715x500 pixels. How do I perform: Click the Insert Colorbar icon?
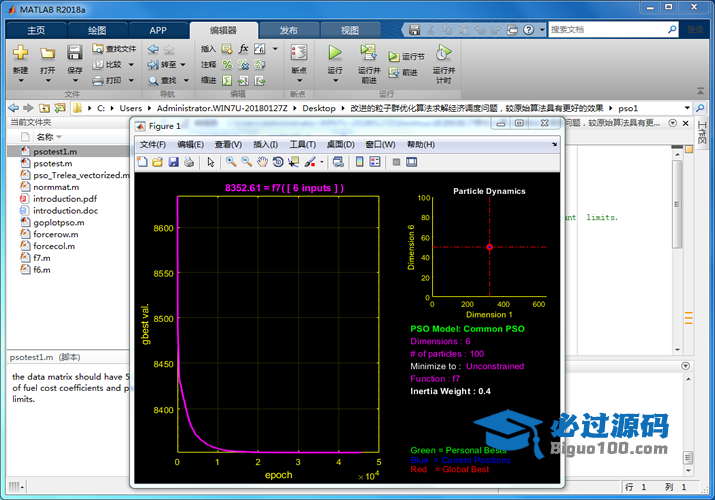(x=359, y=162)
